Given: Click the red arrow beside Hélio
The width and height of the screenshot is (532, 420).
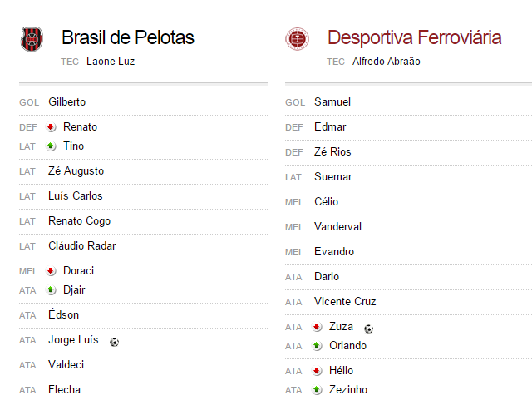Looking at the screenshot, I should 317,371.
